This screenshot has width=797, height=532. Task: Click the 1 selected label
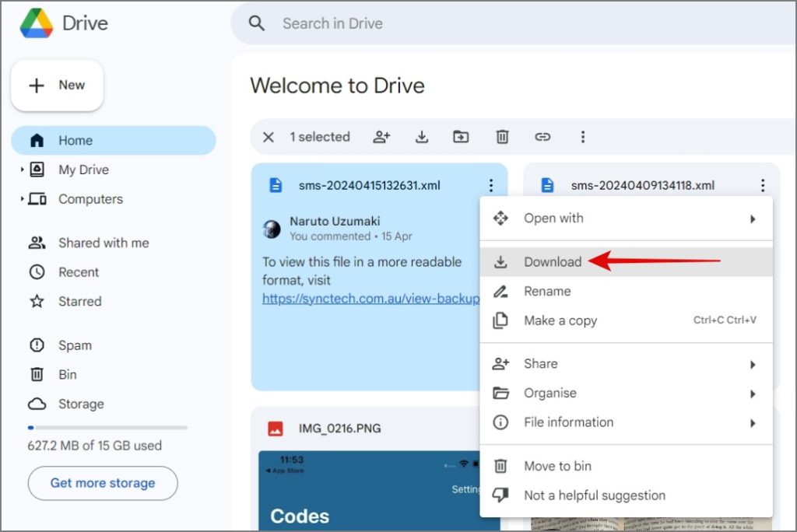coord(320,137)
